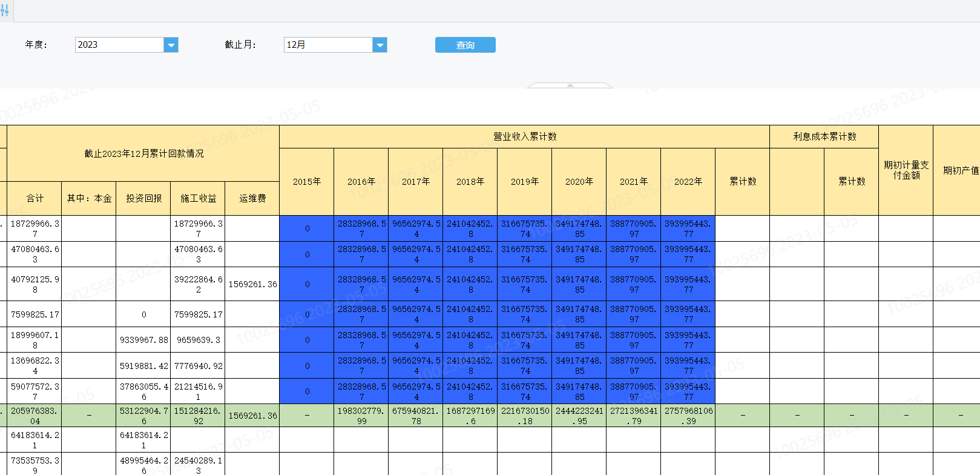Click the 2016年 column header
The height and width of the screenshot is (475, 980).
click(x=361, y=181)
